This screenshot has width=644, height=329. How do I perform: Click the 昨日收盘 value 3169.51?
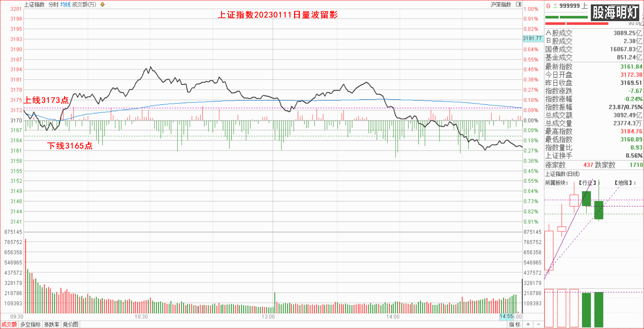coord(631,83)
